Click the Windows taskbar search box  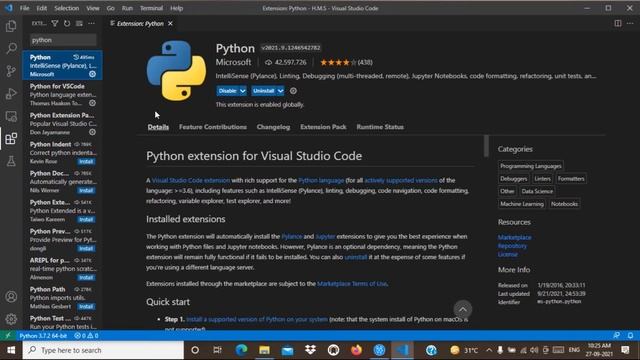(x=103, y=350)
